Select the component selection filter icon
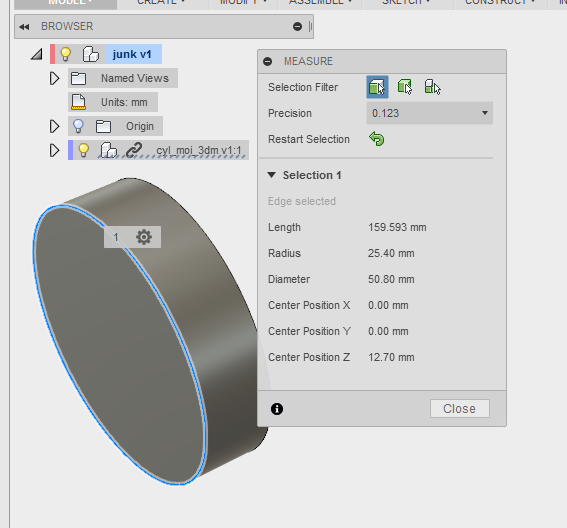567x528 pixels. pyautogui.click(x=432, y=87)
